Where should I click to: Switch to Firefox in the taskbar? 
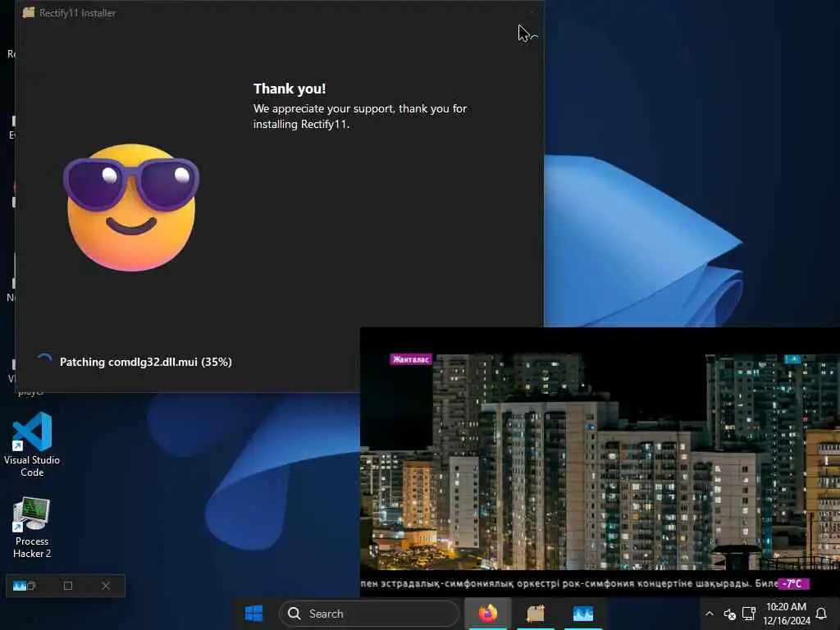point(487,614)
